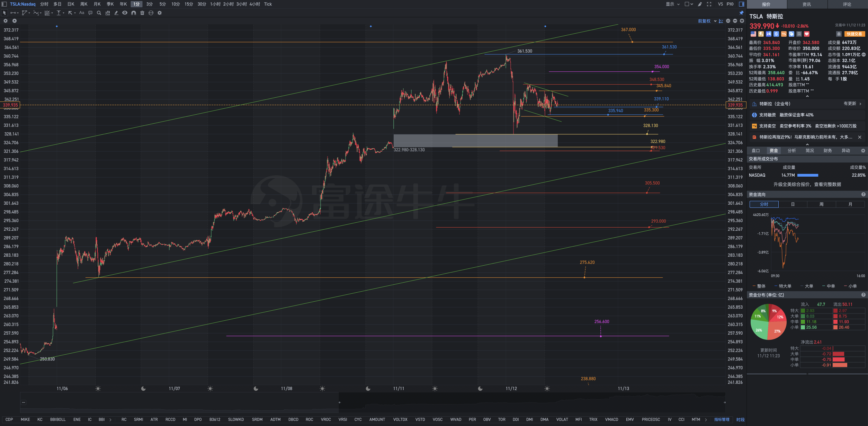Switch to the 资讯 tab

pos(807,5)
